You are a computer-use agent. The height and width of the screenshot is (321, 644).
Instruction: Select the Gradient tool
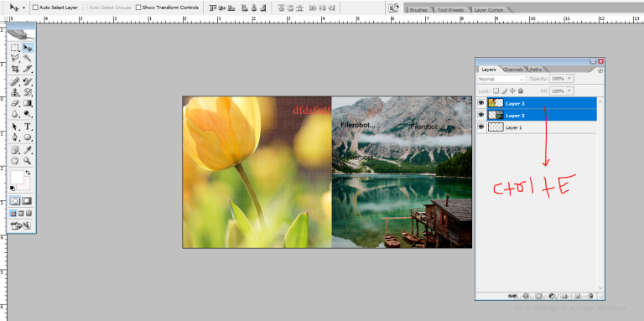(x=28, y=103)
